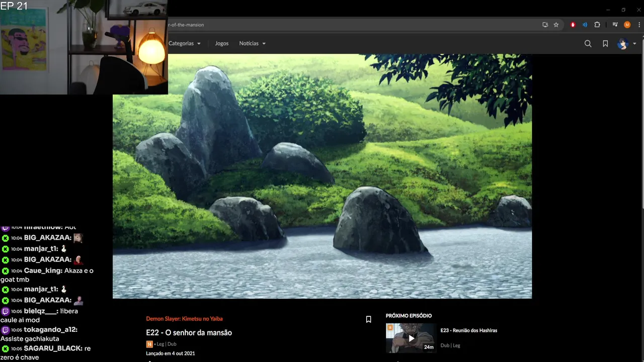This screenshot has height=362, width=644.
Task: Open the Chrome three-dot menu
Action: pyautogui.click(x=639, y=25)
